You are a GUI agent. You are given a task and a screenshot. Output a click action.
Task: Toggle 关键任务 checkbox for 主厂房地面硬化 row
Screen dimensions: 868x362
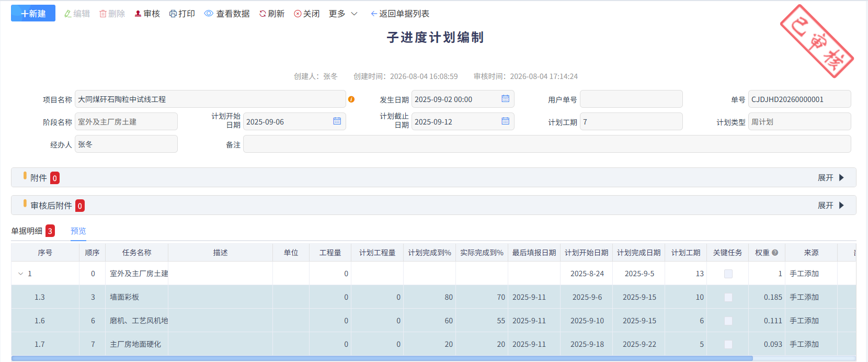(728, 344)
